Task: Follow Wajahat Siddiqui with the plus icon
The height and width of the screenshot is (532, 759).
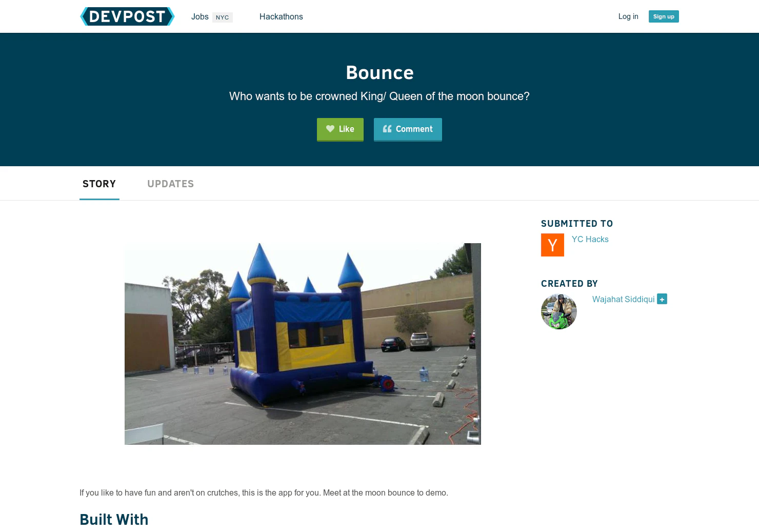Action: (662, 299)
